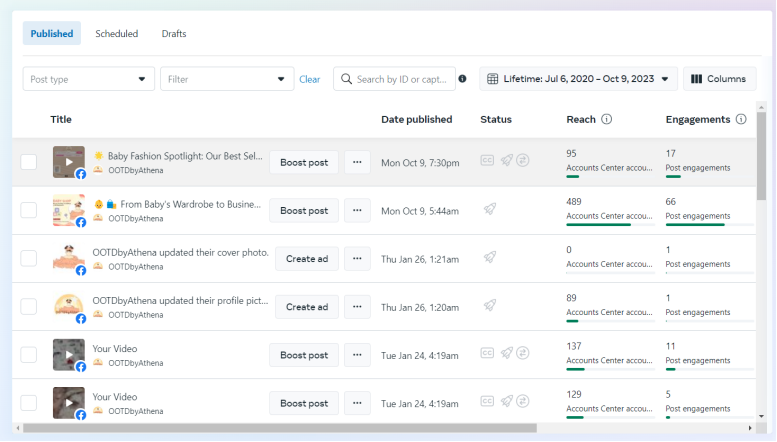
Task: Click the Status column header
Action: pyautogui.click(x=496, y=119)
